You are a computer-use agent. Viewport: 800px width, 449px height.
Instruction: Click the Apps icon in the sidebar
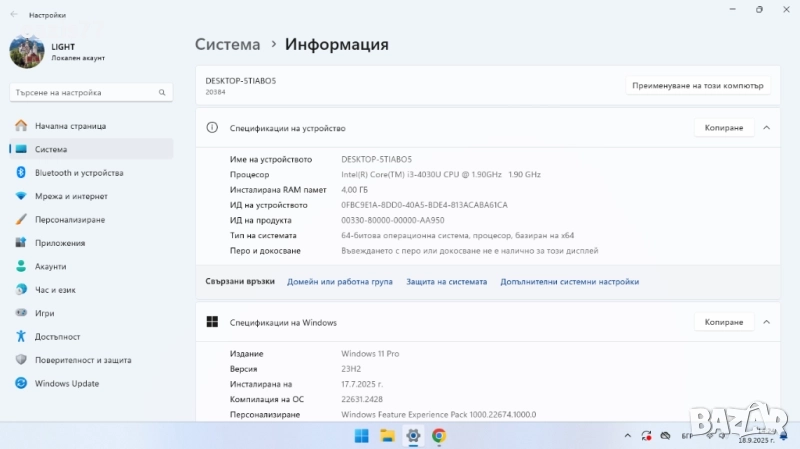[x=20, y=243]
